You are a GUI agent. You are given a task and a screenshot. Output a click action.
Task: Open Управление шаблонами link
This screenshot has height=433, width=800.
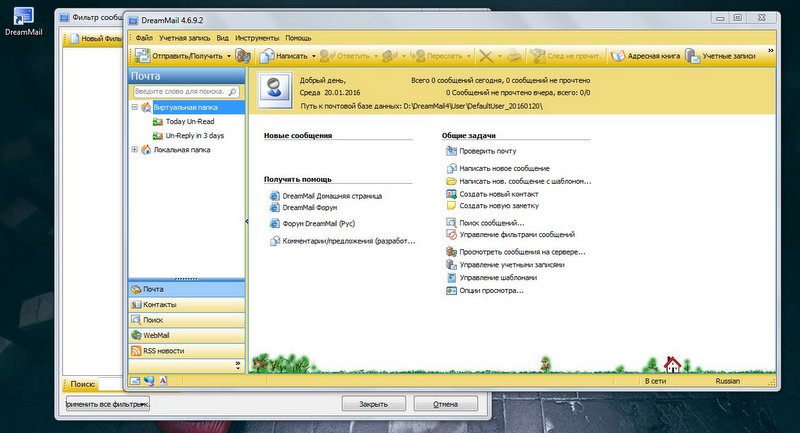click(498, 277)
